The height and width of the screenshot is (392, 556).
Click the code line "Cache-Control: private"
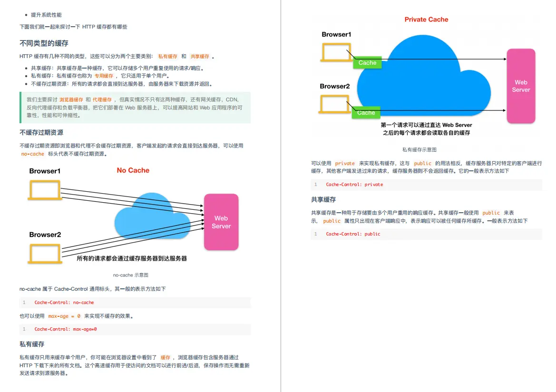tap(355, 185)
